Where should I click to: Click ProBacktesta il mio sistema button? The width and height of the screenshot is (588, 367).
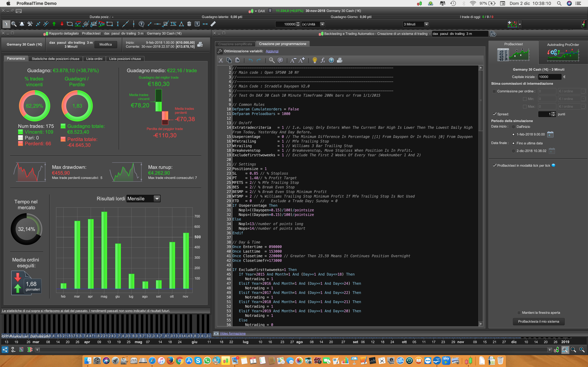538,321
